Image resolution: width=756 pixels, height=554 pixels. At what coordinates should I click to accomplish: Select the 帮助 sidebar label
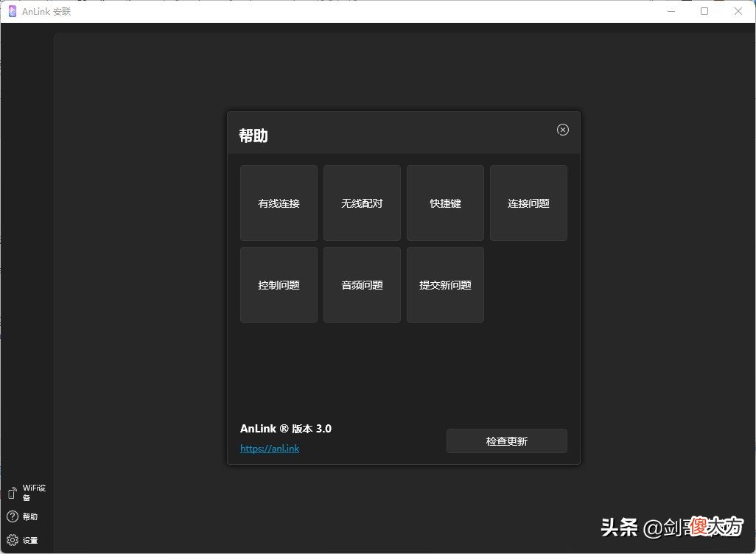[x=30, y=517]
